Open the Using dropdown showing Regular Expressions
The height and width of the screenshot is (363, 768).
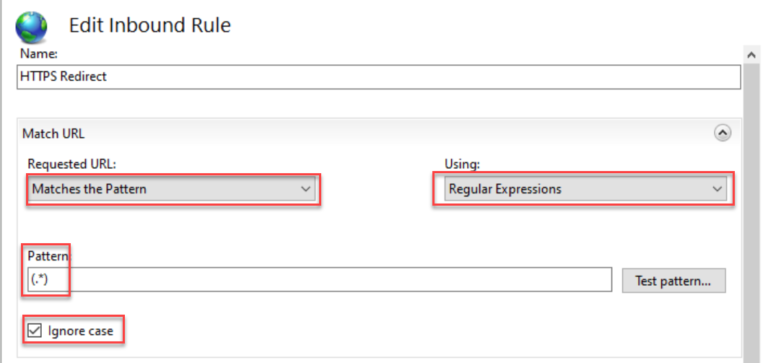585,189
